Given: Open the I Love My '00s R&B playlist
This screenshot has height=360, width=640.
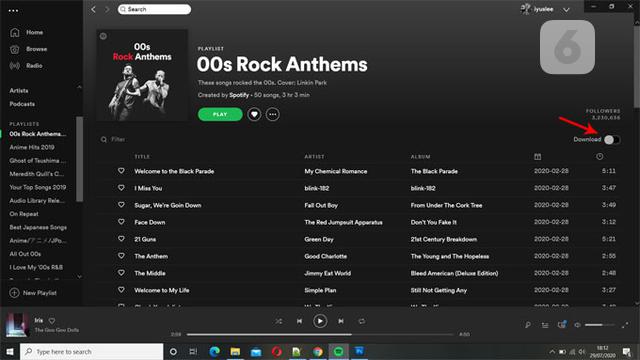Looking at the screenshot, I should [x=36, y=267].
